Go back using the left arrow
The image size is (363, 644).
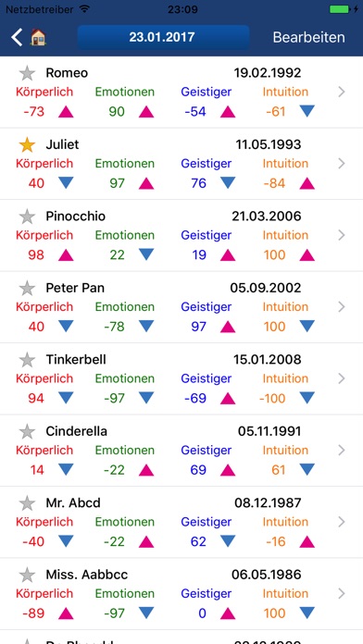[x=17, y=37]
